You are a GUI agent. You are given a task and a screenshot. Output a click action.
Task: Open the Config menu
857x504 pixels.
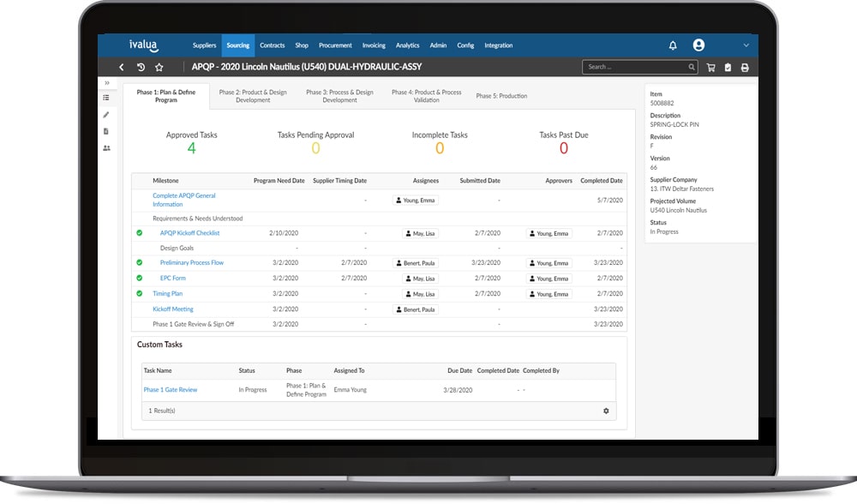(x=465, y=45)
